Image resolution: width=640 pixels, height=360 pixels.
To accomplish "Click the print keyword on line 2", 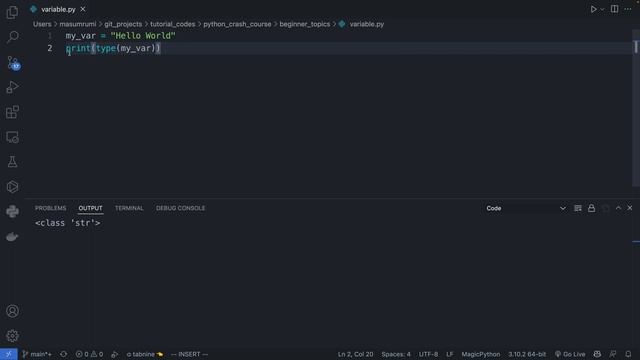I will click(x=78, y=48).
